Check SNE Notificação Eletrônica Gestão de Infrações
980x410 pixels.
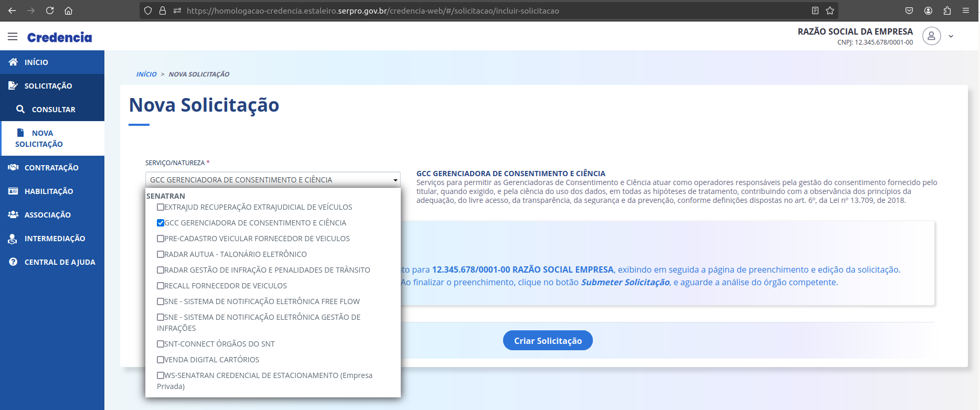(x=161, y=317)
